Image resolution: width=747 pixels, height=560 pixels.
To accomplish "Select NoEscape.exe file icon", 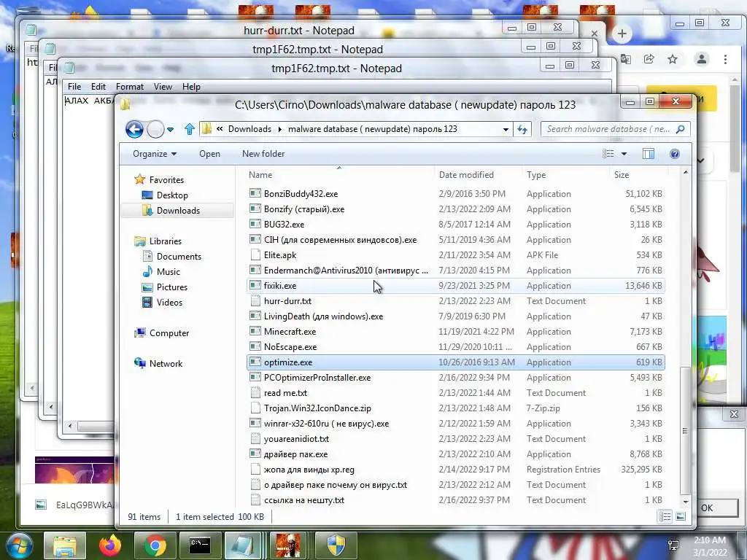I will [x=255, y=346].
